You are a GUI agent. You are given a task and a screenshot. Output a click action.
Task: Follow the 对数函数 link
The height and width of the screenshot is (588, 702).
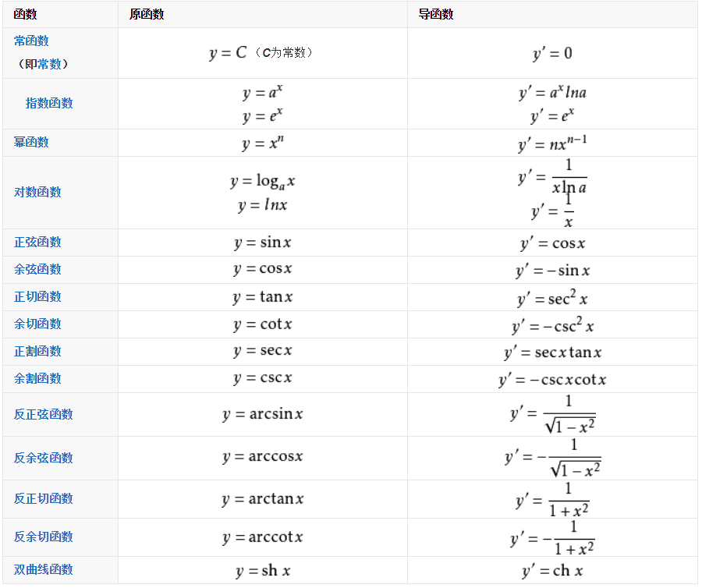[37, 192]
